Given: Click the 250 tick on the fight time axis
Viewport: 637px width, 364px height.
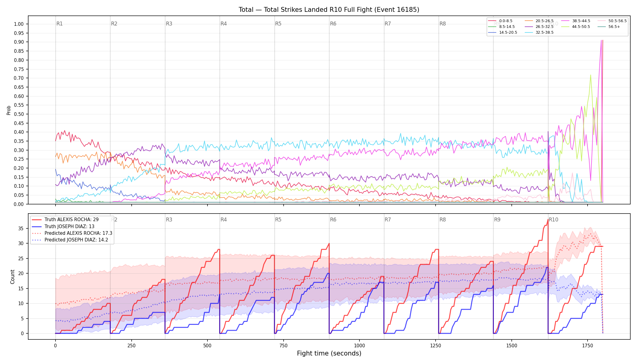Looking at the screenshot, I should click(x=131, y=345).
